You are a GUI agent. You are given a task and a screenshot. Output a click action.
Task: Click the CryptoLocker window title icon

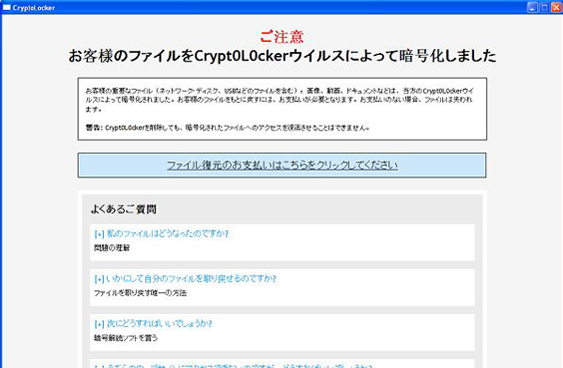pos(6,7)
